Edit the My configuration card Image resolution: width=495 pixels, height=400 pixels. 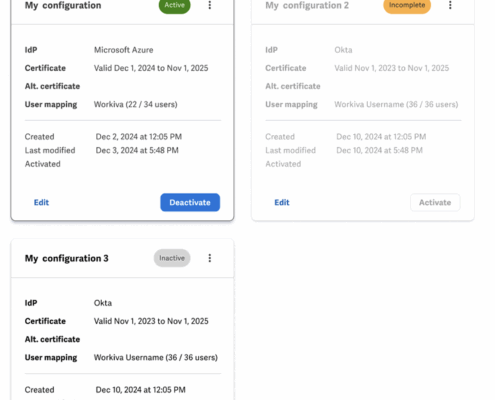point(41,202)
